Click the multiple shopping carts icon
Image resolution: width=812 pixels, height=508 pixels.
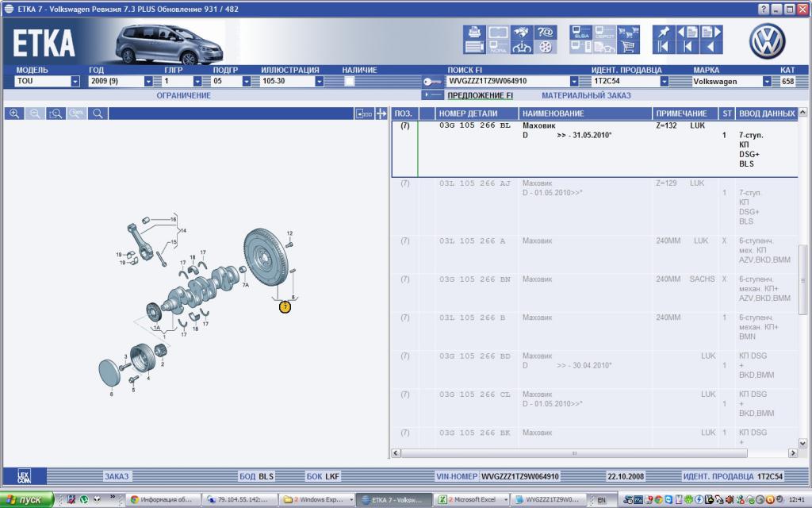[x=628, y=32]
